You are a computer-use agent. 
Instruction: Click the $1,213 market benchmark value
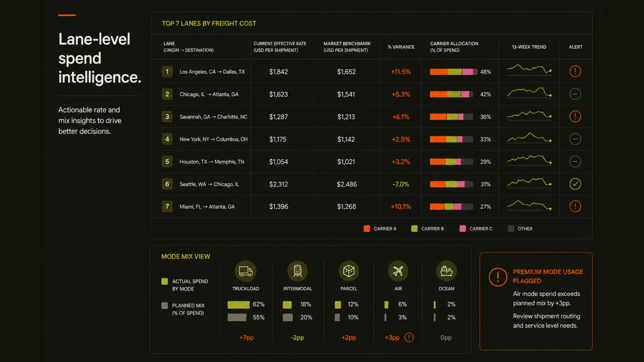point(346,117)
